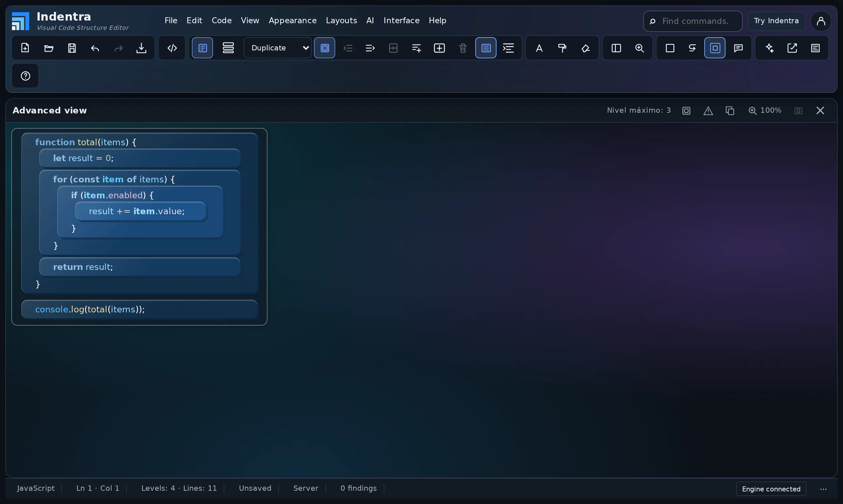Undo the last action
The height and width of the screenshot is (504, 843).
point(95,48)
